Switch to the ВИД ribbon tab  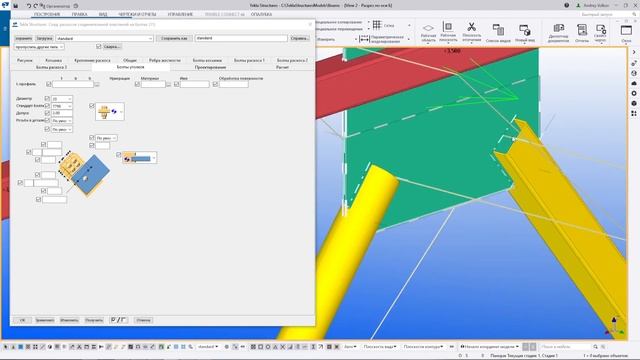point(103,14)
